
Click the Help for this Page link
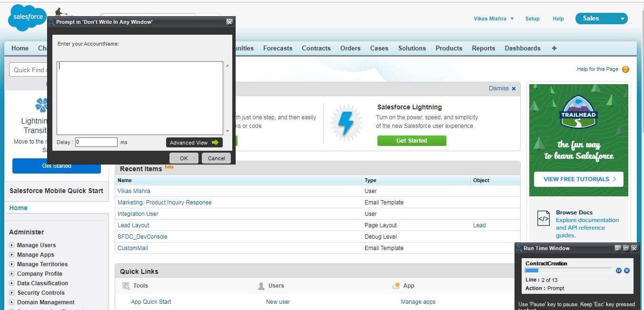coord(597,69)
